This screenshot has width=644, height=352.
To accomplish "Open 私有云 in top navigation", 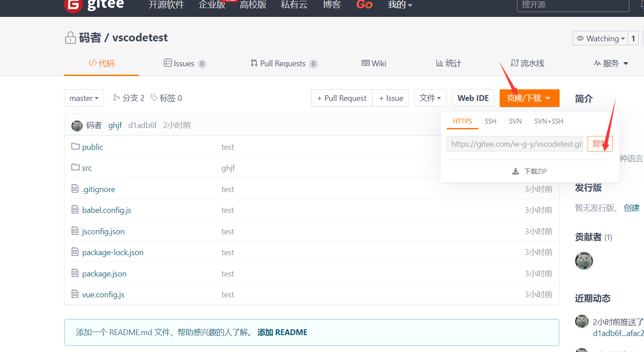I will click(x=294, y=4).
